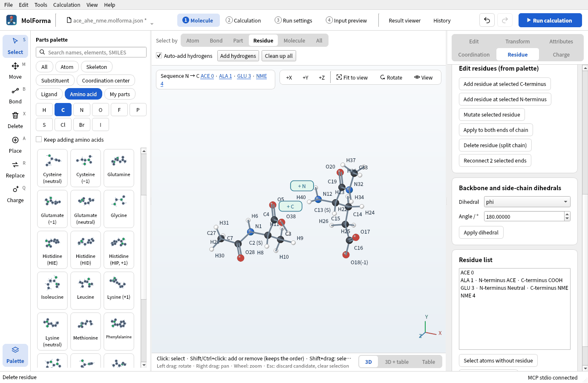
Task: Open the Palette panel button
Action: click(x=15, y=355)
